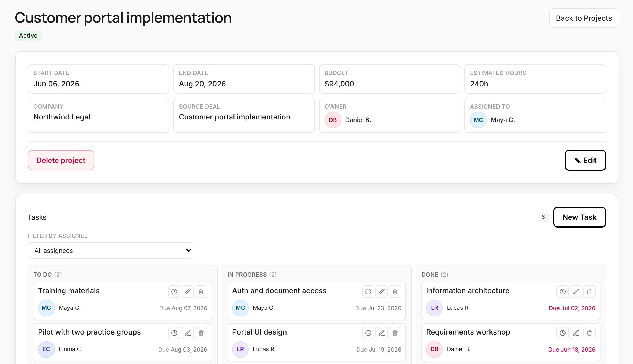Open Pilot with two practice groups title
The width and height of the screenshot is (633, 364).
pyautogui.click(x=89, y=332)
